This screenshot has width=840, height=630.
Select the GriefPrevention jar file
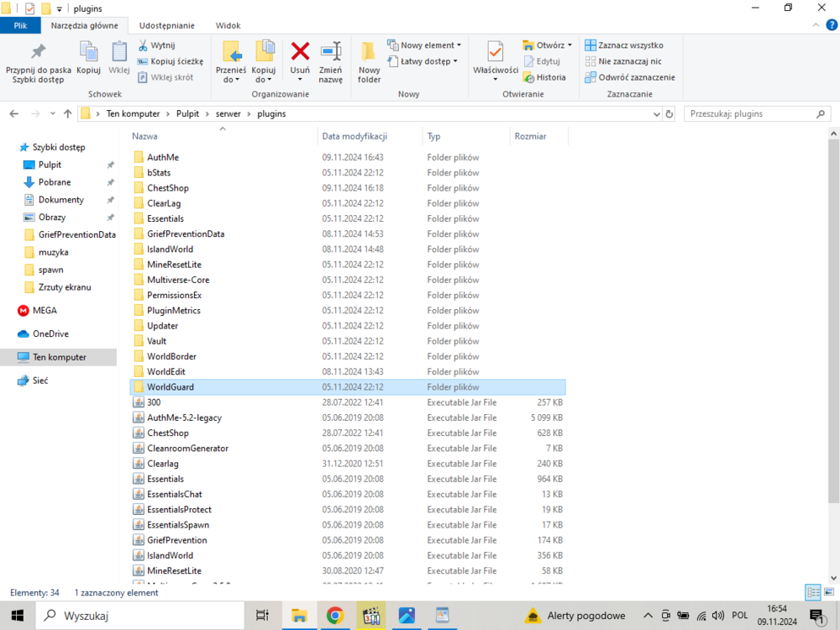click(x=176, y=540)
